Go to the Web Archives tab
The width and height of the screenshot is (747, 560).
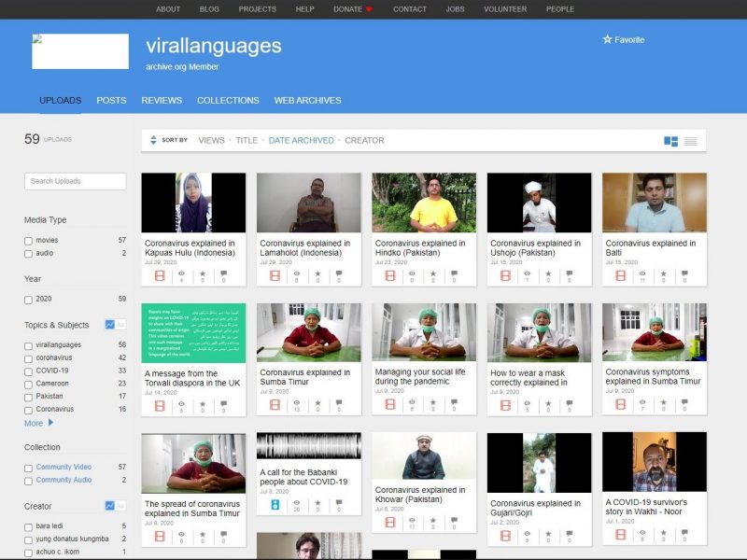(307, 101)
